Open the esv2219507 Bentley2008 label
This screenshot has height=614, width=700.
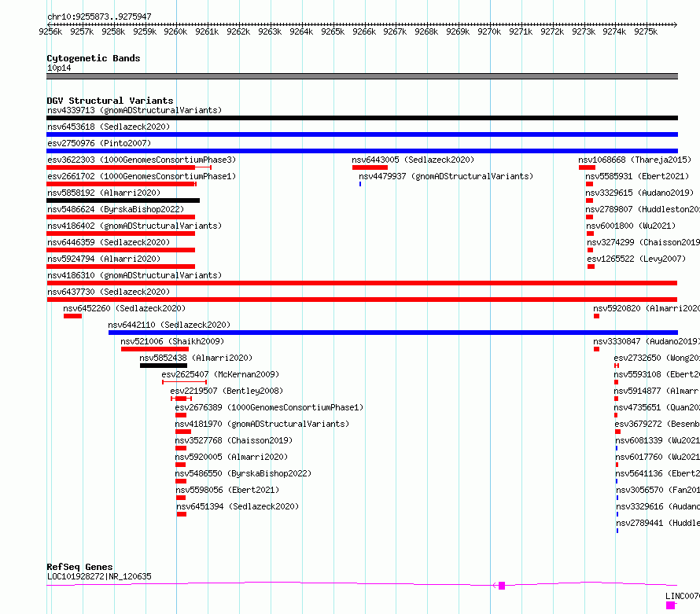click(x=227, y=391)
